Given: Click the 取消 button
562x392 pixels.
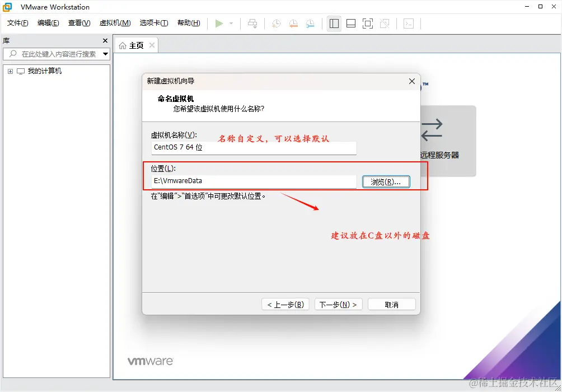Looking at the screenshot, I should point(392,305).
